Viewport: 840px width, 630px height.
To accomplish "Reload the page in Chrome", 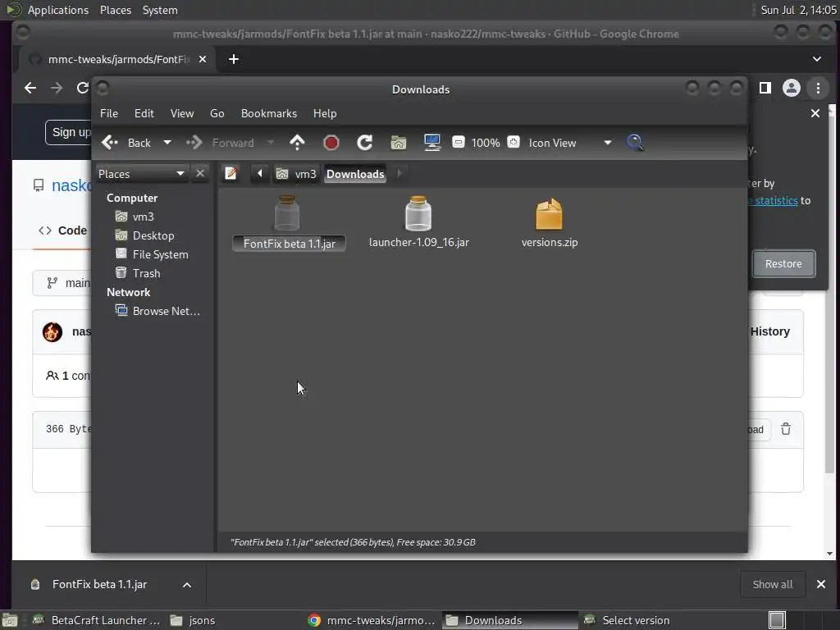I will click(83, 88).
